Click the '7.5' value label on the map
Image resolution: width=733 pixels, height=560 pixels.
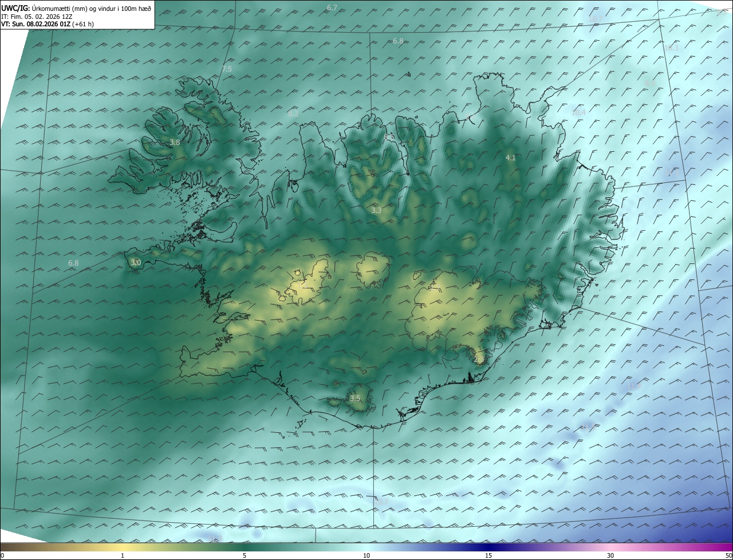pyautogui.click(x=227, y=69)
